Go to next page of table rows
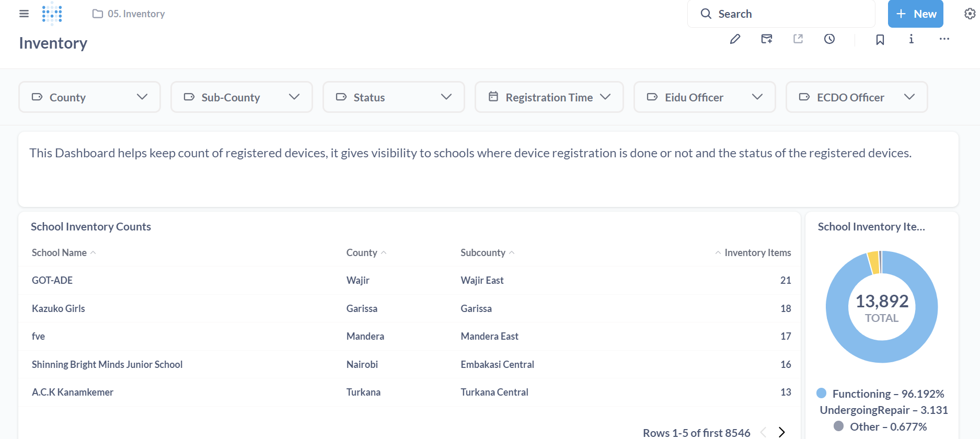Viewport: 980px width, 439px height. point(782,432)
